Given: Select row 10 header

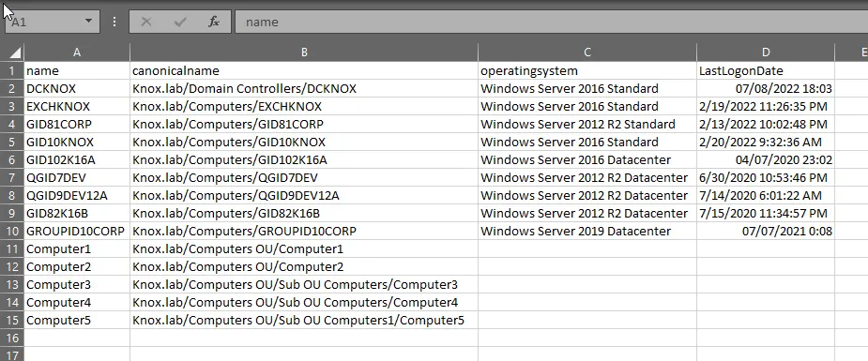Looking at the screenshot, I should coord(12,231).
